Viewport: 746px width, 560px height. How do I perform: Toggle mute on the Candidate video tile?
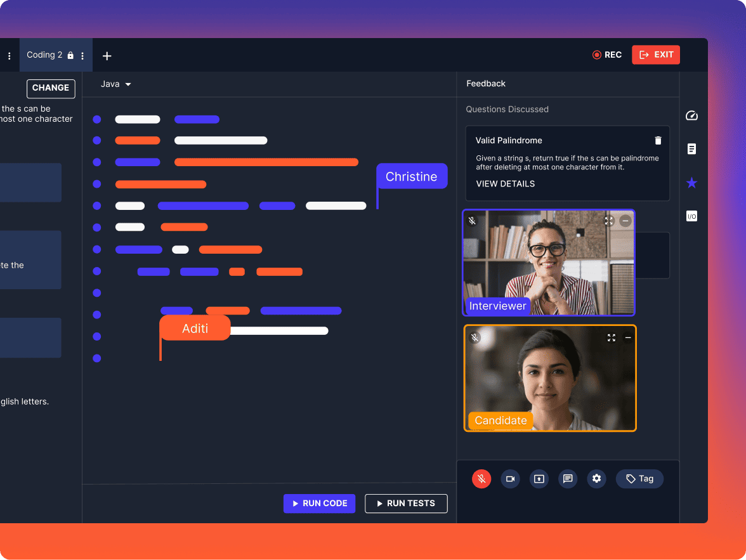click(x=474, y=337)
